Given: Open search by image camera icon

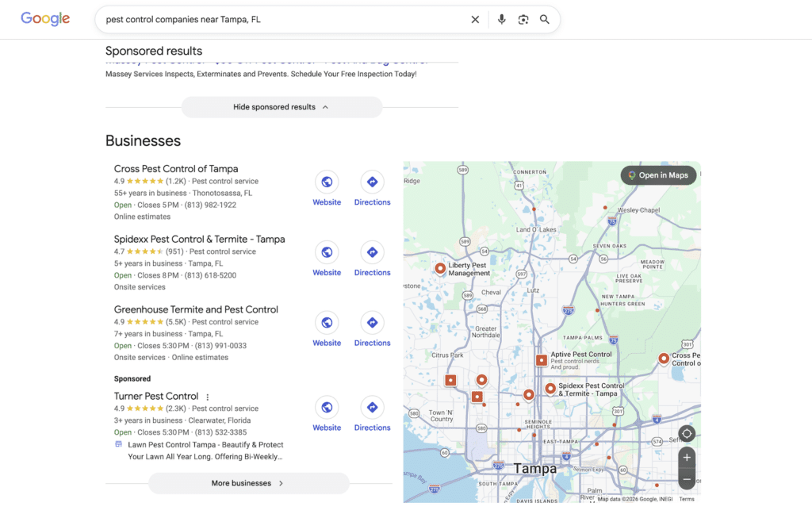Looking at the screenshot, I should pyautogui.click(x=523, y=20).
